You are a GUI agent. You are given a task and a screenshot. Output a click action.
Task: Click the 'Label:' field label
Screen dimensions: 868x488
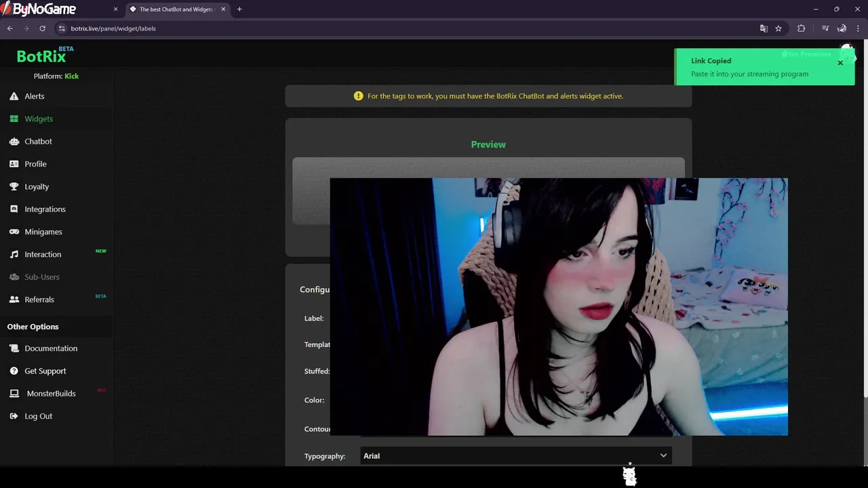(314, 319)
